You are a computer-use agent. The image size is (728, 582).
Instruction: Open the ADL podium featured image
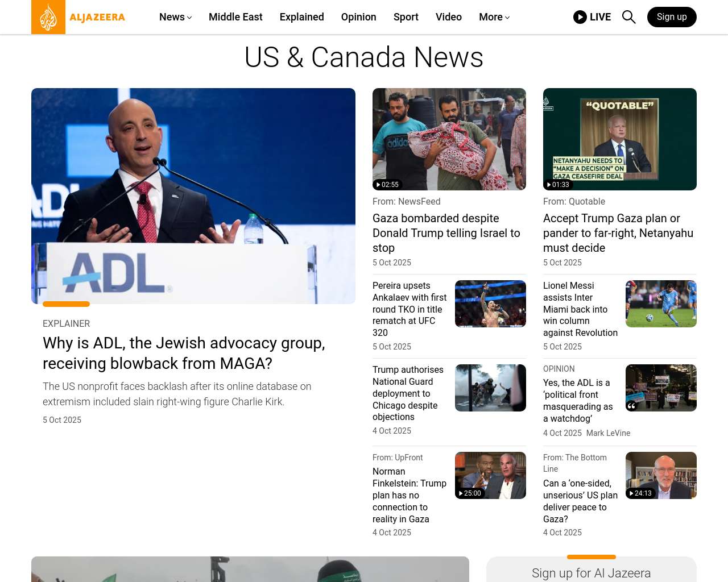(193, 196)
